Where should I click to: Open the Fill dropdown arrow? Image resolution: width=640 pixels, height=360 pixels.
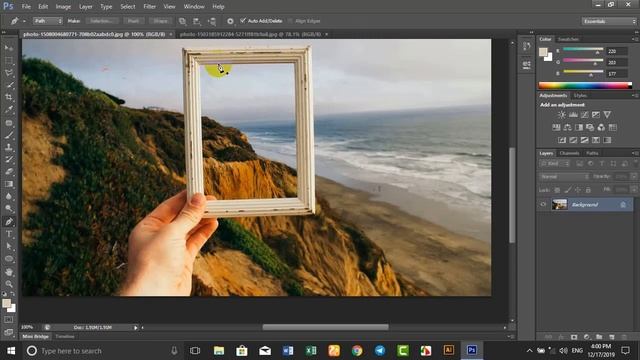point(633,190)
